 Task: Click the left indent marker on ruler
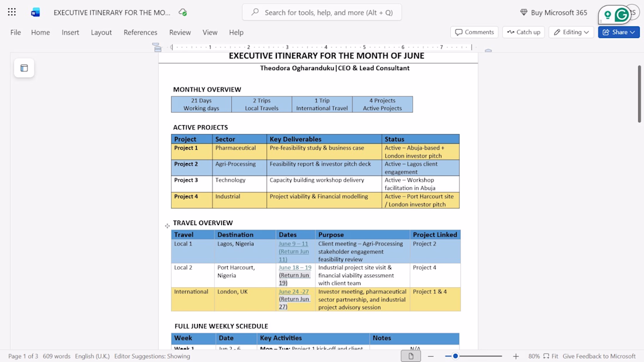coord(157,47)
